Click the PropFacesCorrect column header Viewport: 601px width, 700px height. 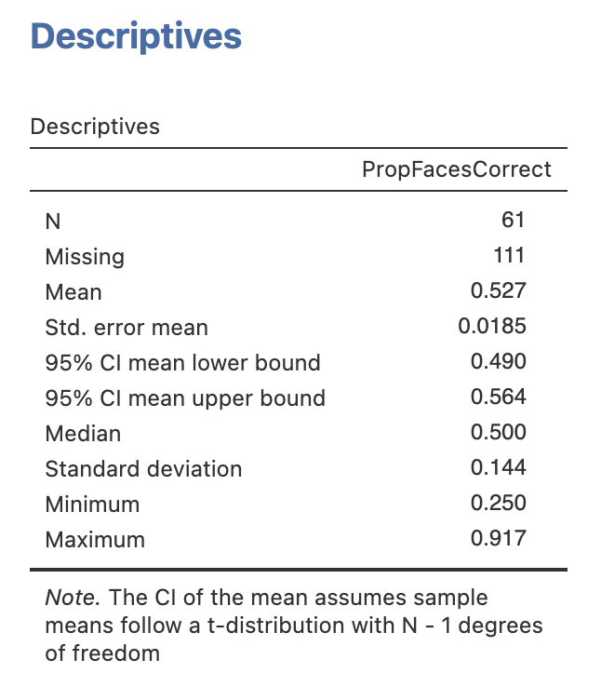pos(456,169)
